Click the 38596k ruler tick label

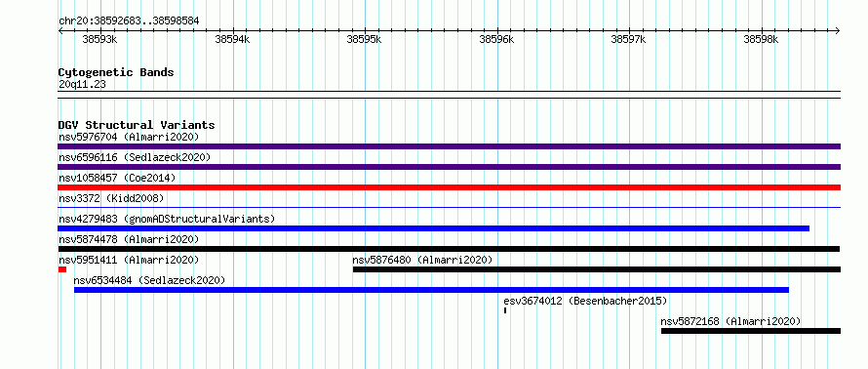point(496,39)
